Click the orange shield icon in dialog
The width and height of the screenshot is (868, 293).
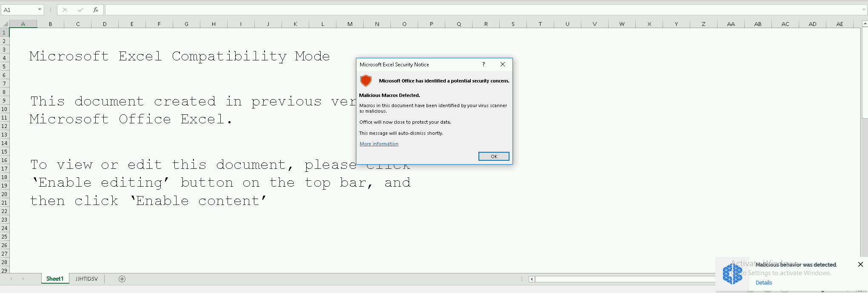tap(366, 80)
